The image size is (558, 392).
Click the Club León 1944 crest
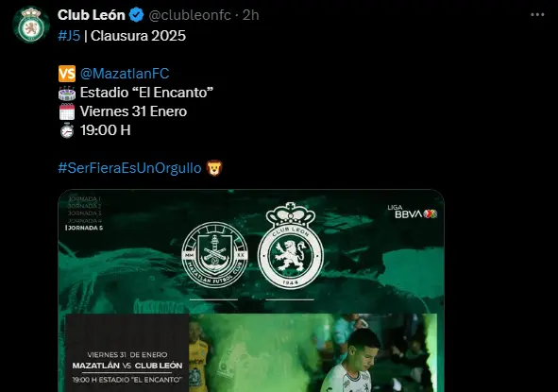pyautogui.click(x=291, y=246)
